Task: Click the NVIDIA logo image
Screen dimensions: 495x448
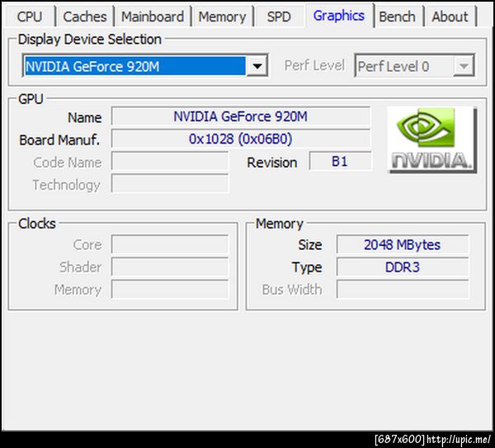Action: (x=432, y=140)
